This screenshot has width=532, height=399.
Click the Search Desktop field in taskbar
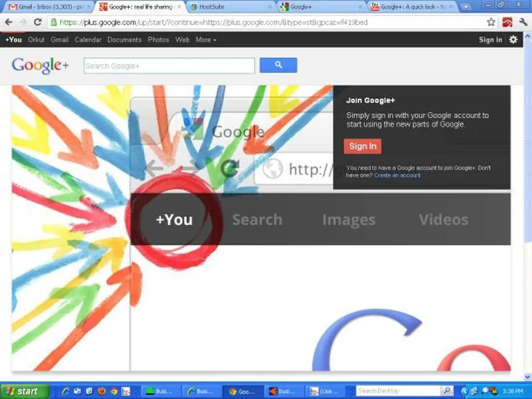click(x=399, y=391)
